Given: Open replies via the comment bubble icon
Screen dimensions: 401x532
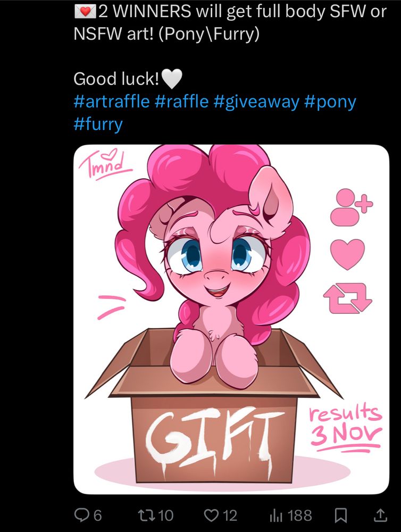Looking at the screenshot, I should [82, 515].
